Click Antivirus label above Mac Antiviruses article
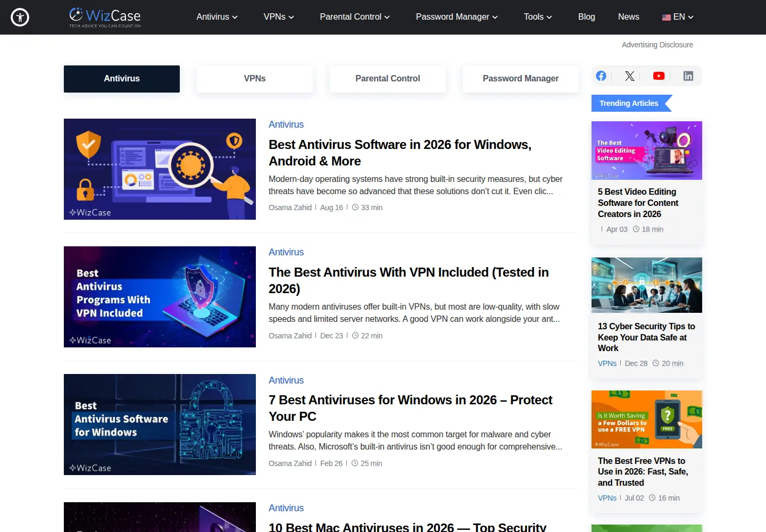 click(x=286, y=508)
